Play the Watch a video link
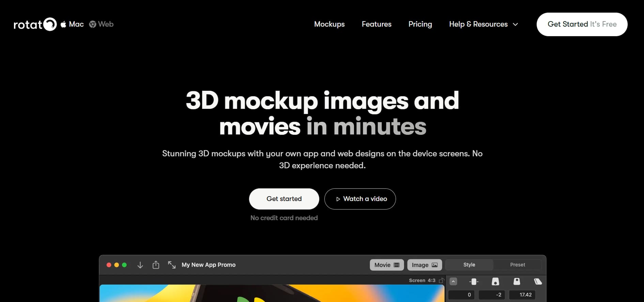 [360, 199]
